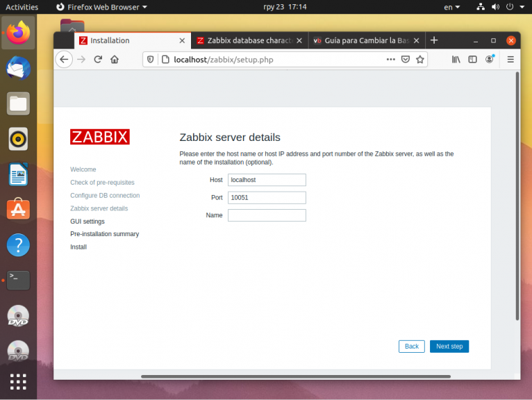Close the Zabbix database character tab
This screenshot has width=532, height=400.
pyautogui.click(x=299, y=41)
